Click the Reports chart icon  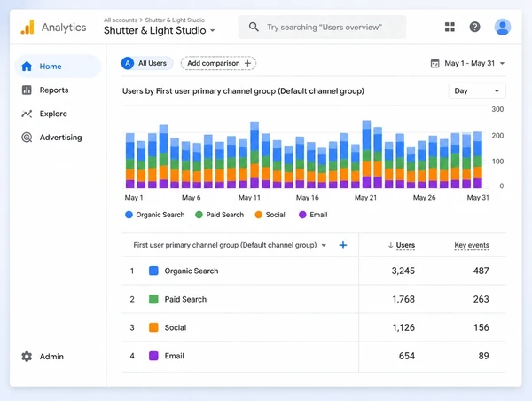pyautogui.click(x=27, y=90)
